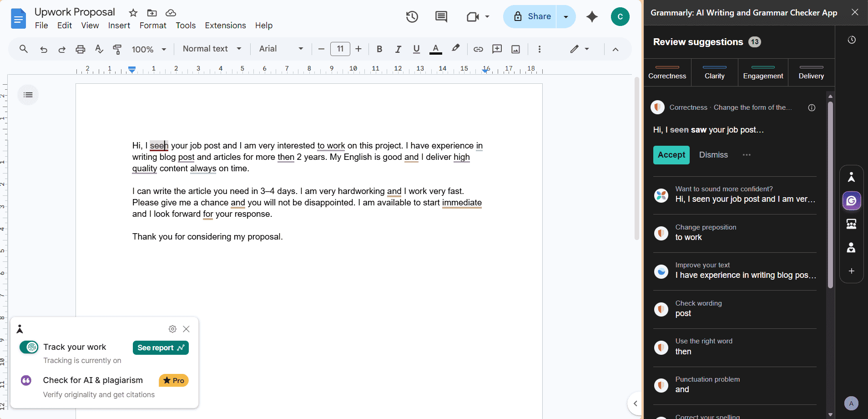Open the Extensions menu

tap(225, 26)
